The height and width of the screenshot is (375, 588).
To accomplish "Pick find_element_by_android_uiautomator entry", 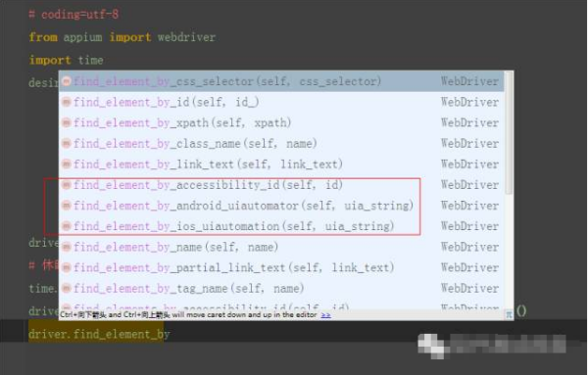I will [x=281, y=206].
